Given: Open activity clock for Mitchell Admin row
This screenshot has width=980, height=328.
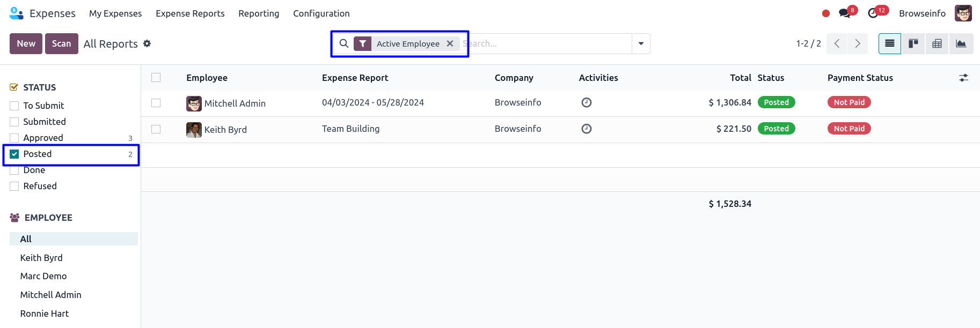Looking at the screenshot, I should [587, 102].
